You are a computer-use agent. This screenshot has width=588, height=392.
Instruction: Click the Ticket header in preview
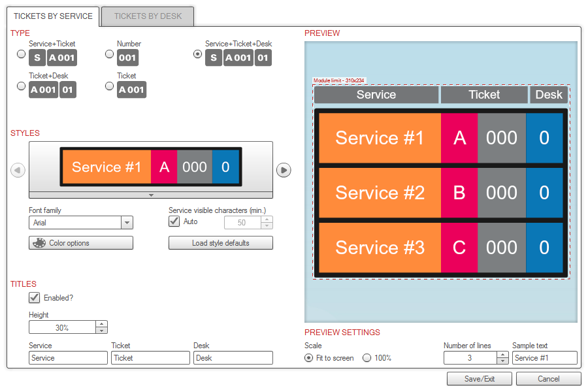click(x=484, y=95)
